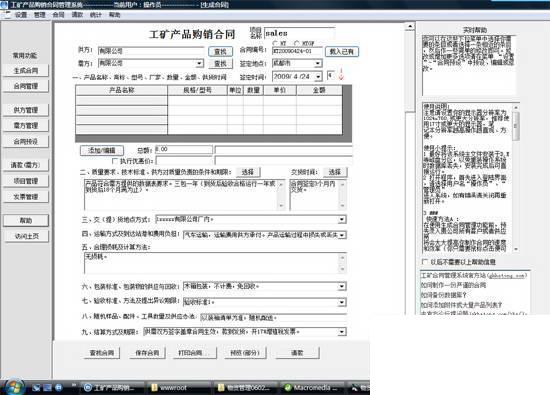
Task: Select the first radio button above contract number
Action: pos(275,43)
